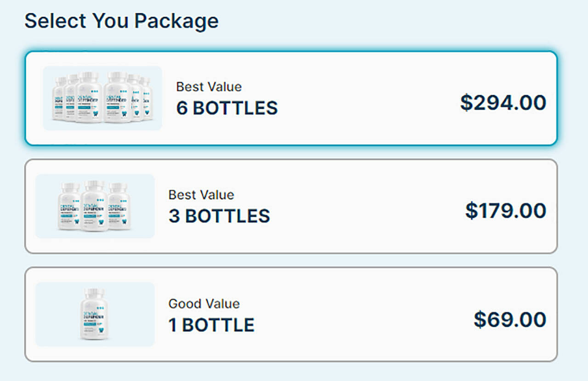This screenshot has width=588, height=381.
Task: Click 'Best Value' label above 6 Bottles
Action: coord(209,87)
